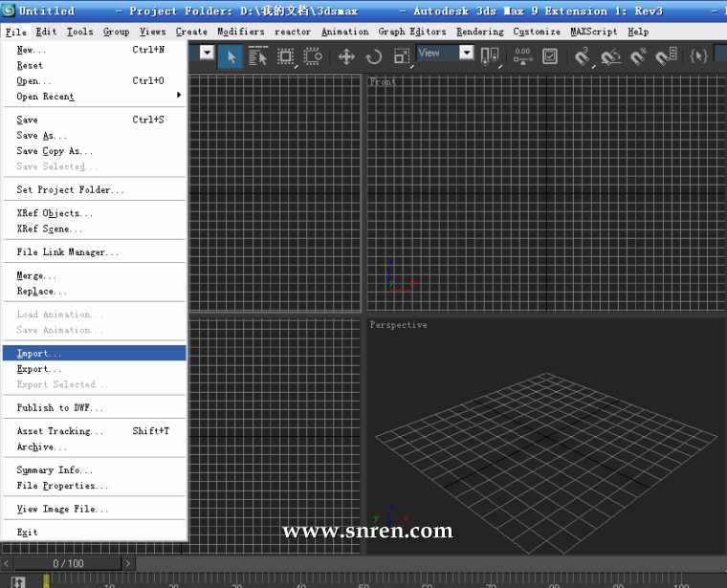This screenshot has height=588, width=727.
Task: Choose Export... in File menu
Action: click(x=95, y=369)
